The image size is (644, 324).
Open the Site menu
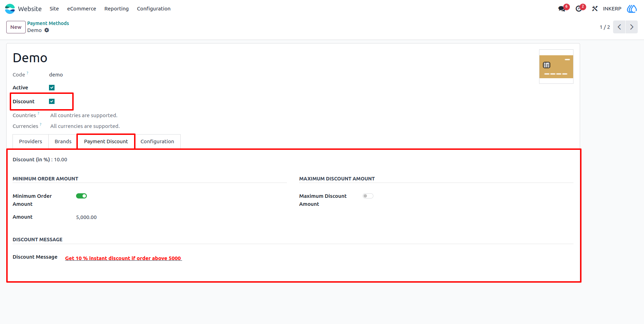click(54, 9)
